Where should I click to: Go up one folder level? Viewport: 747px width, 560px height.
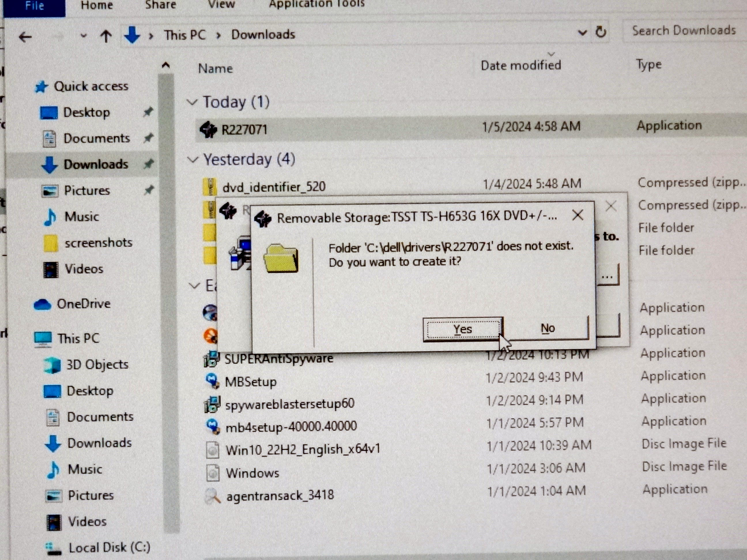(x=106, y=36)
